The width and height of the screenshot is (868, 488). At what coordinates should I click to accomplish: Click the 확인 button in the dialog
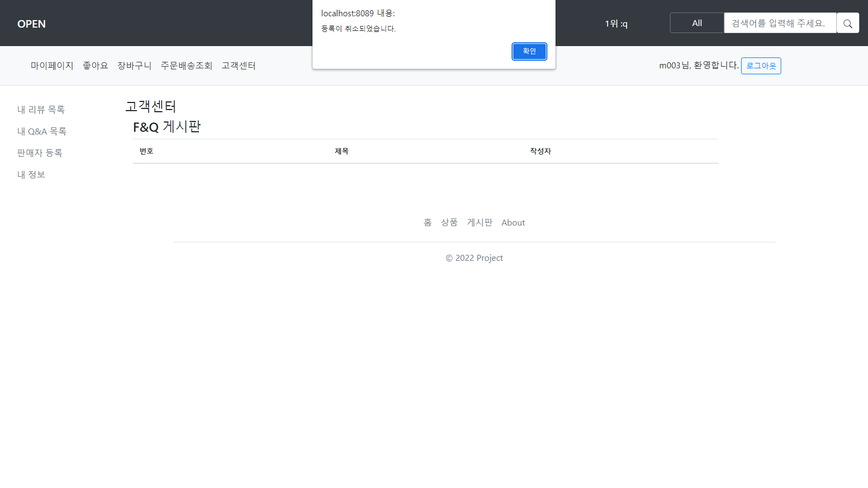click(529, 51)
